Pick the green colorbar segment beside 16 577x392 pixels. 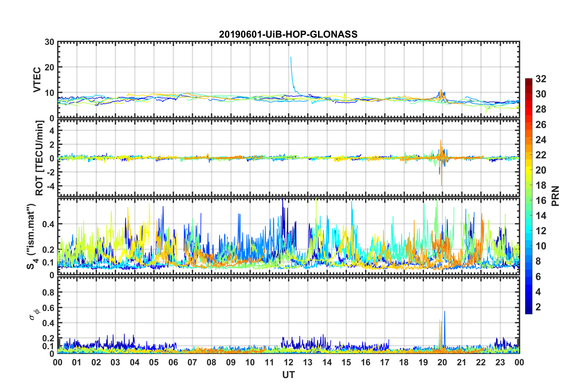(529, 200)
